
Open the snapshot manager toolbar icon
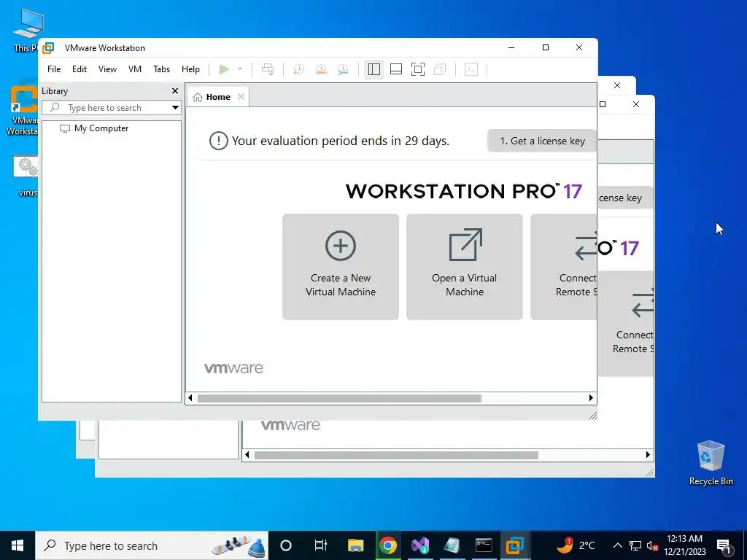343,69
